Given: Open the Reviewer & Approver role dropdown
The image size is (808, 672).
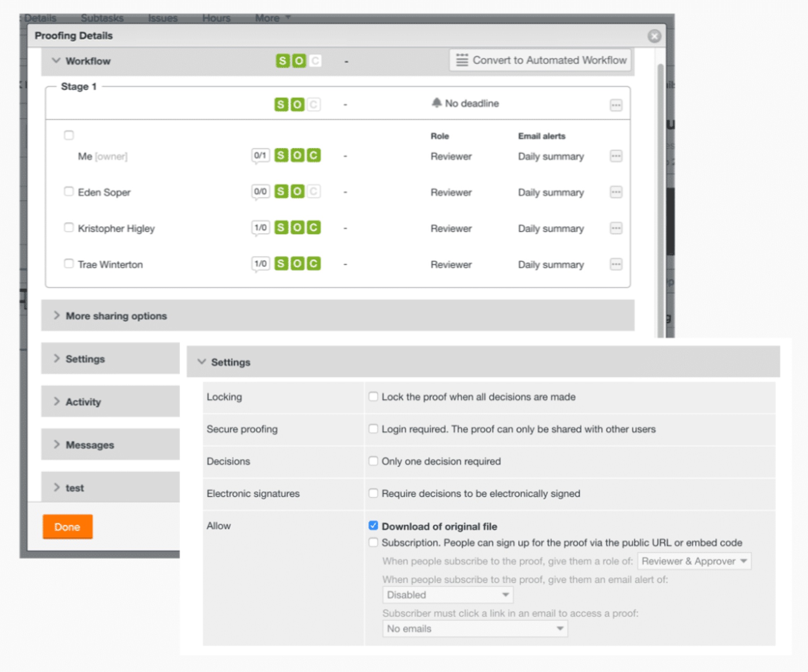Looking at the screenshot, I should pos(694,561).
